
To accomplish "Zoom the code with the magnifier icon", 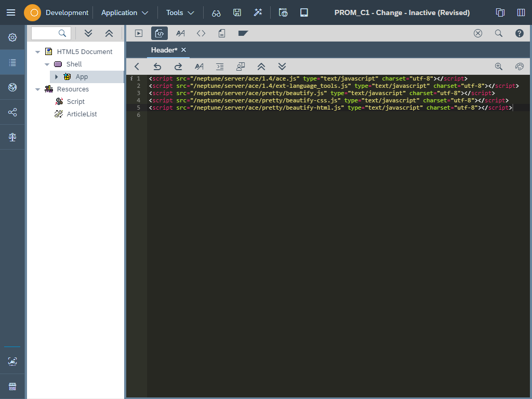I will coord(498,66).
